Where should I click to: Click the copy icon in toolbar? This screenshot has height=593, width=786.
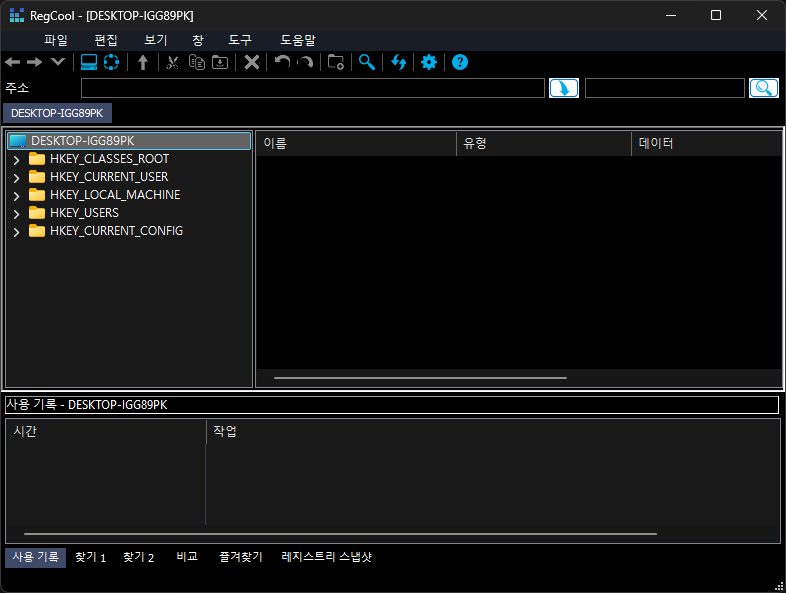(x=196, y=62)
